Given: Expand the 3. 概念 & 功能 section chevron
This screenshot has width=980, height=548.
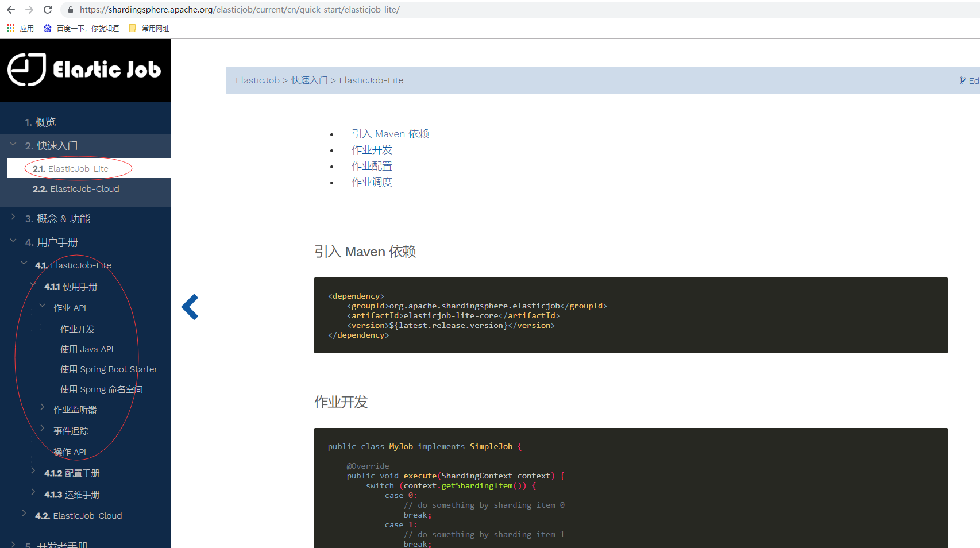Looking at the screenshot, I should [13, 217].
